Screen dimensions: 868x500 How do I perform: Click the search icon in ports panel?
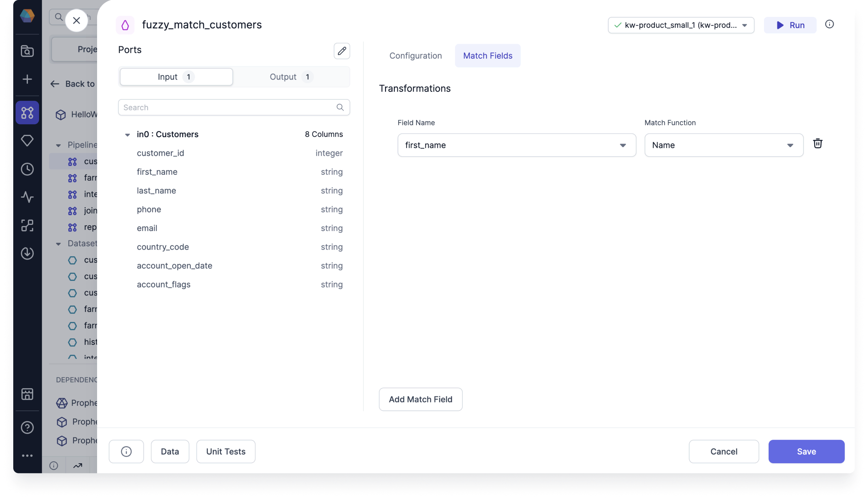[x=340, y=107]
